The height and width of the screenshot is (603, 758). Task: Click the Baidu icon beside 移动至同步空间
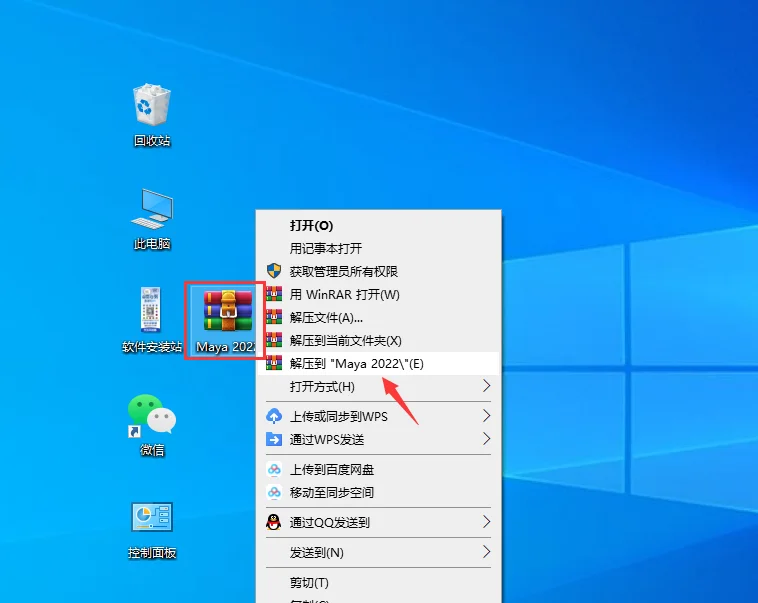click(274, 492)
